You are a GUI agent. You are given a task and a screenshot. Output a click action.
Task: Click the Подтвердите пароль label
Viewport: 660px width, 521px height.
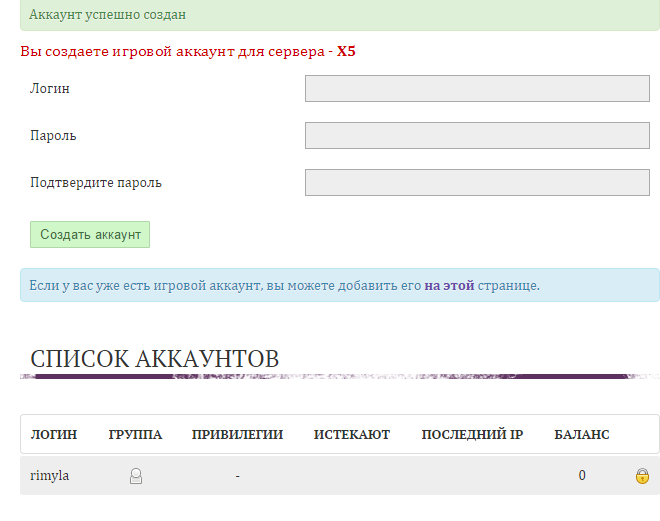click(96, 183)
